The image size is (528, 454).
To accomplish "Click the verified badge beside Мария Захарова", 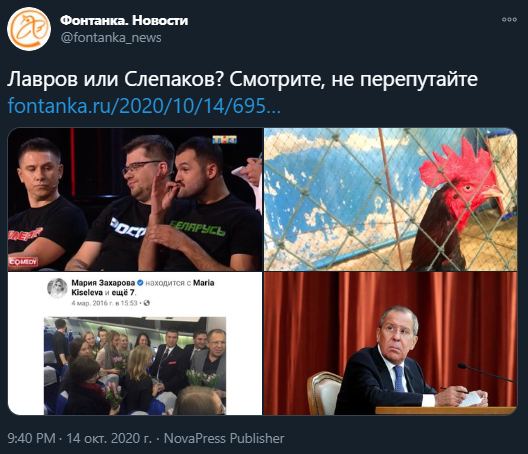I will pos(140,283).
